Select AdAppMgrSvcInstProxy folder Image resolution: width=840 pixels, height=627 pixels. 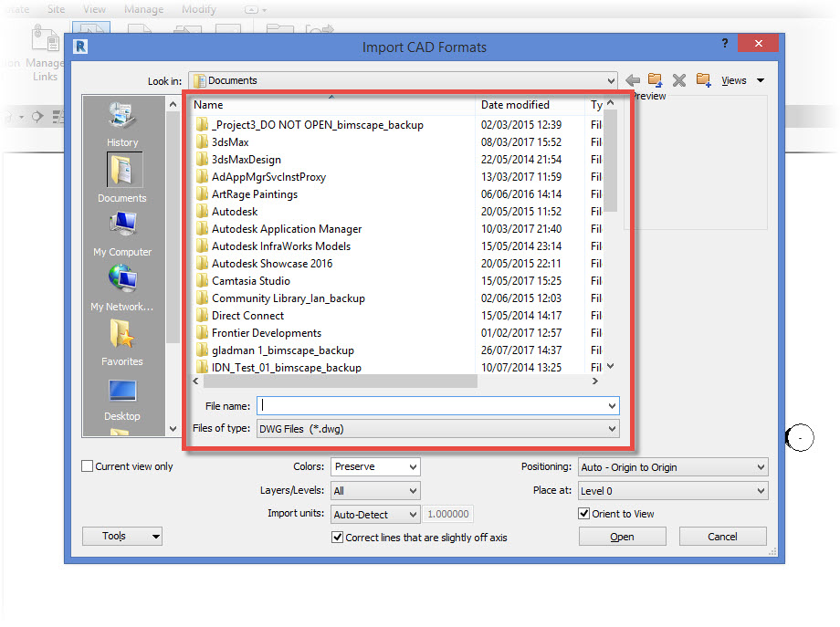268,177
